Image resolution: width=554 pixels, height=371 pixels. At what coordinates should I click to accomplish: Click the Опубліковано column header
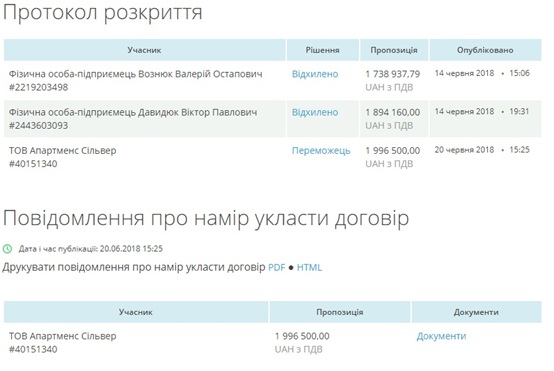(485, 50)
